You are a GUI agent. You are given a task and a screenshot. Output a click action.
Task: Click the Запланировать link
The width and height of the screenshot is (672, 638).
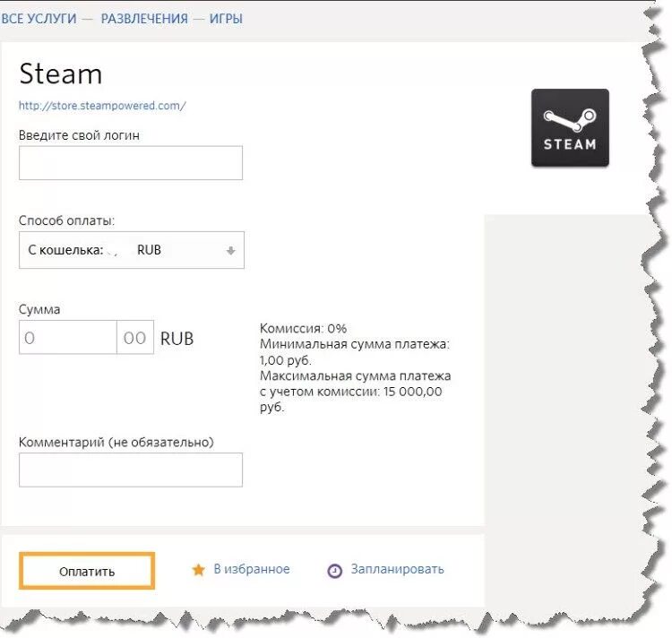pos(397,569)
